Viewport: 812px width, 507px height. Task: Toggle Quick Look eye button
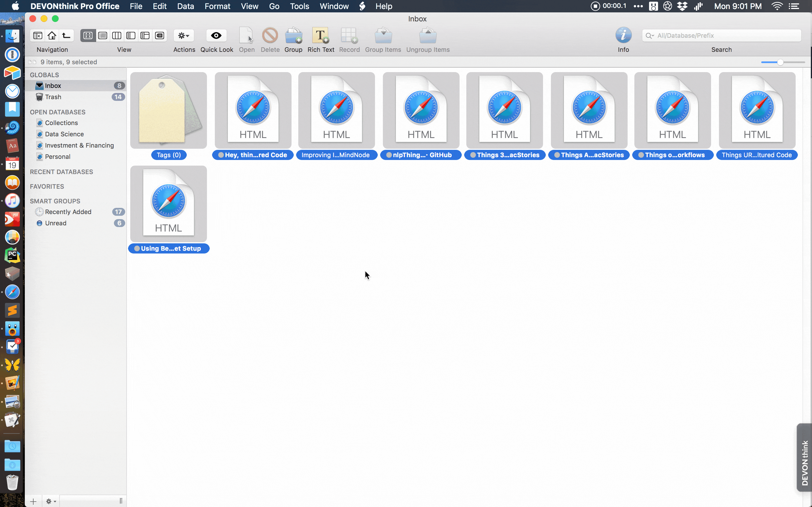point(216,35)
